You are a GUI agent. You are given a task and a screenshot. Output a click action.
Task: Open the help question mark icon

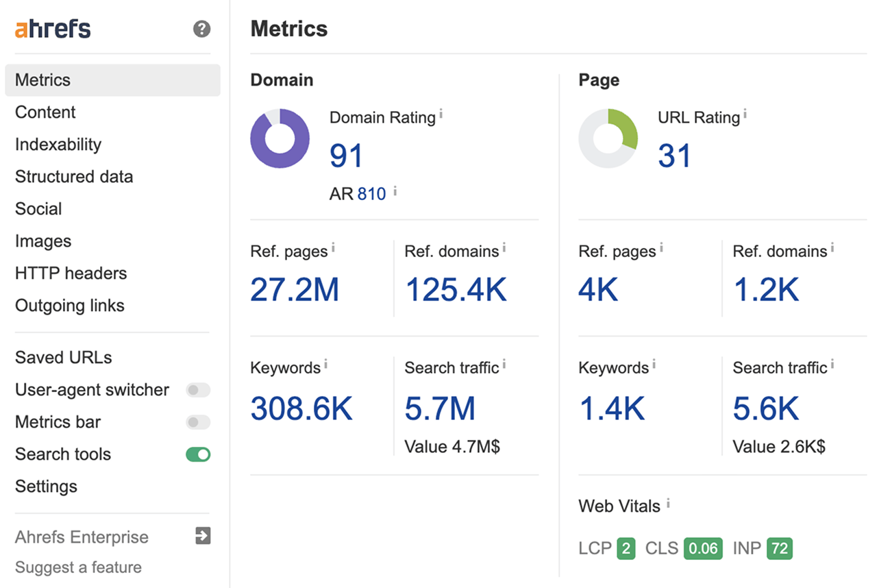click(201, 29)
